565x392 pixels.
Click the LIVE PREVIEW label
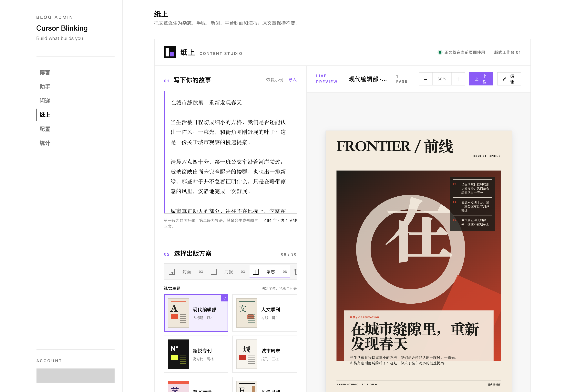pos(326,79)
